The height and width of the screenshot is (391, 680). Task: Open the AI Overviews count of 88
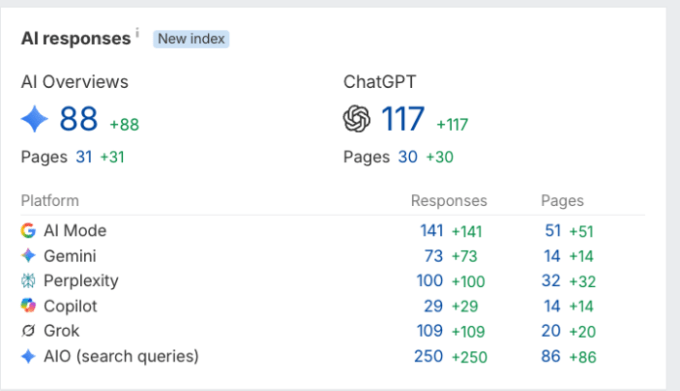78,119
